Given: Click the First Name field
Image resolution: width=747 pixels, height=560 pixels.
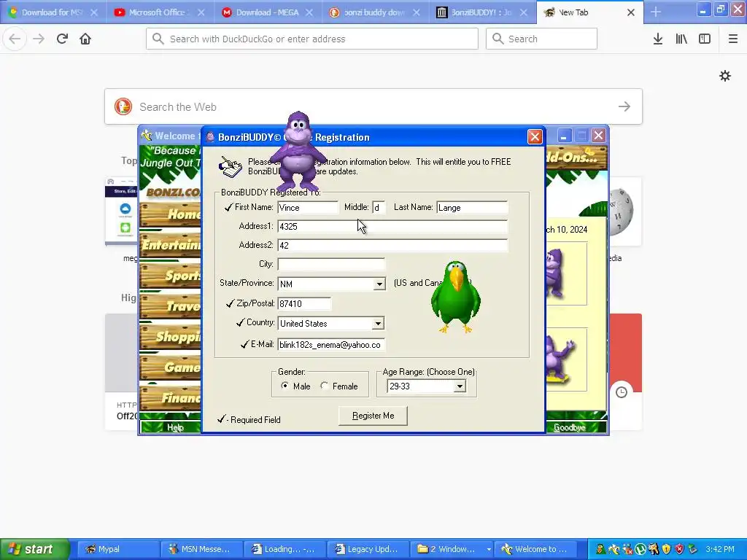Looking at the screenshot, I should [308, 208].
